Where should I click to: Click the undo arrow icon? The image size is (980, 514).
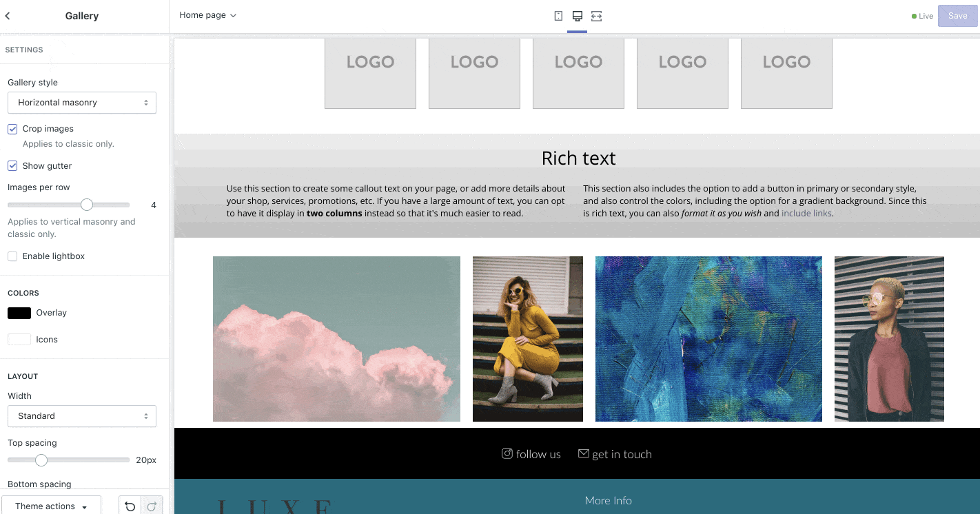(x=130, y=506)
